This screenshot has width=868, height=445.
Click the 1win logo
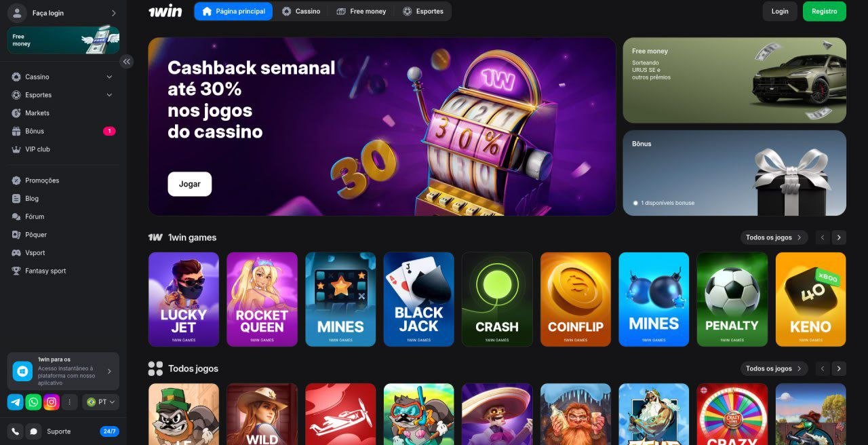(165, 11)
